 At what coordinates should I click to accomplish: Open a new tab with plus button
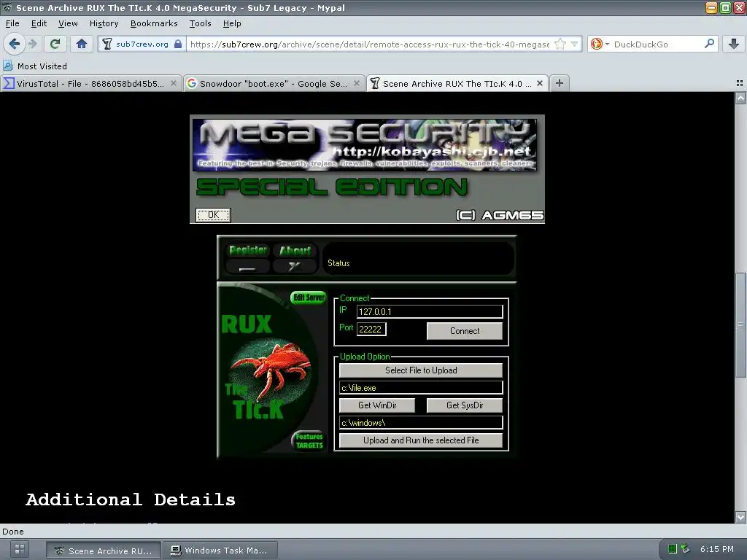pyautogui.click(x=560, y=83)
